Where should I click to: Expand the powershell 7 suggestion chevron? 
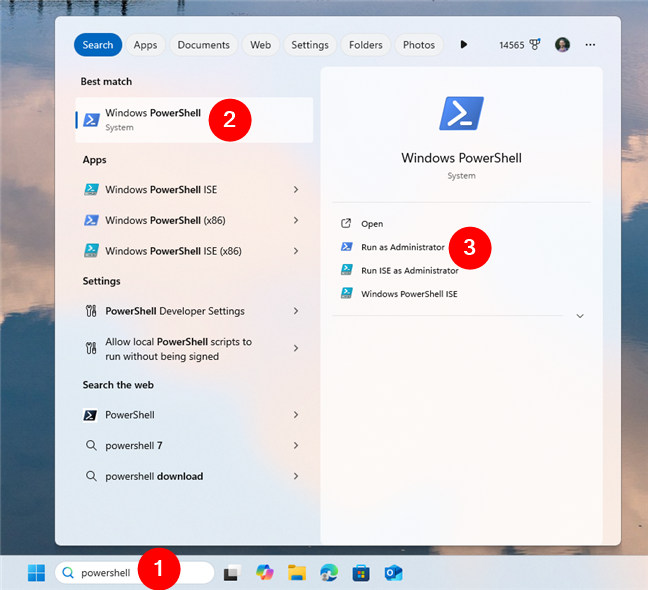point(296,445)
